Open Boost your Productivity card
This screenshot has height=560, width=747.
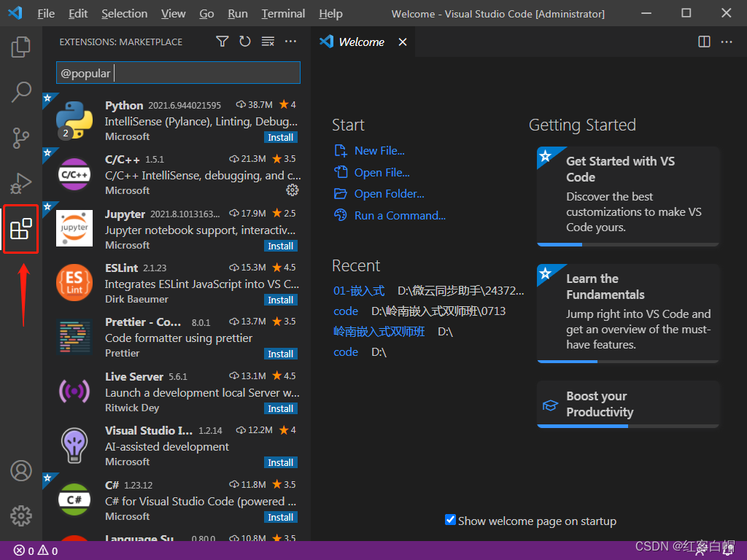[628, 404]
